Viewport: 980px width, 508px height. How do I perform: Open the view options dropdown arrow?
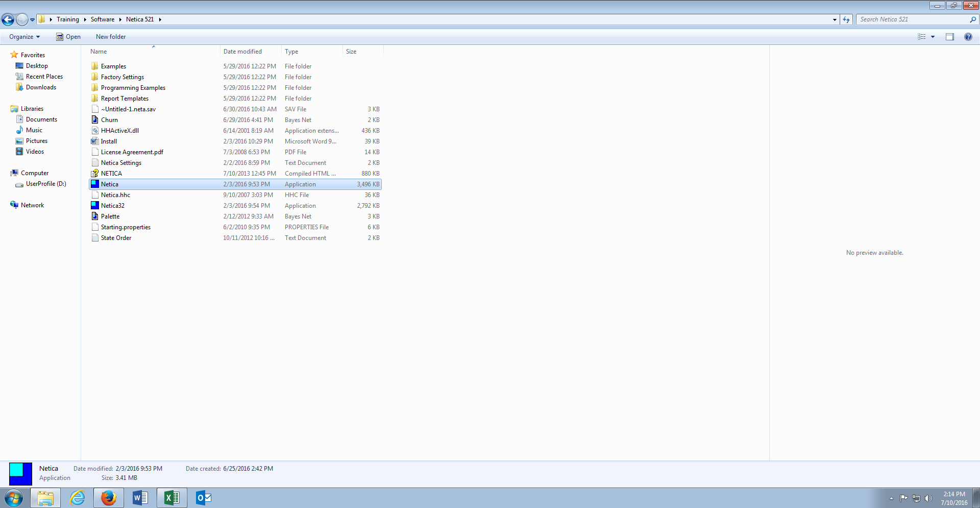(x=933, y=37)
